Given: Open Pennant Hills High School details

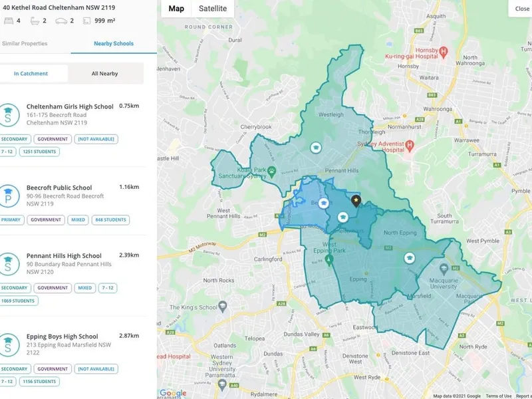Looking at the screenshot, I should [64, 256].
